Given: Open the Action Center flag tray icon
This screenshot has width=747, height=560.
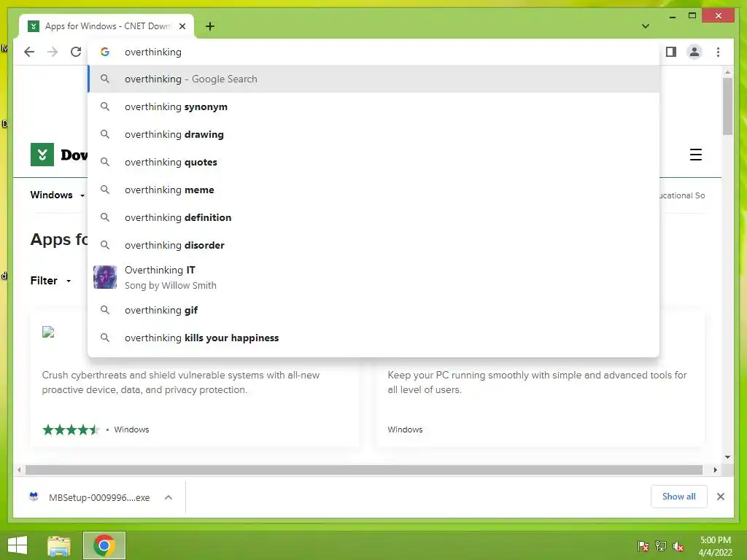Looking at the screenshot, I should tap(643, 546).
